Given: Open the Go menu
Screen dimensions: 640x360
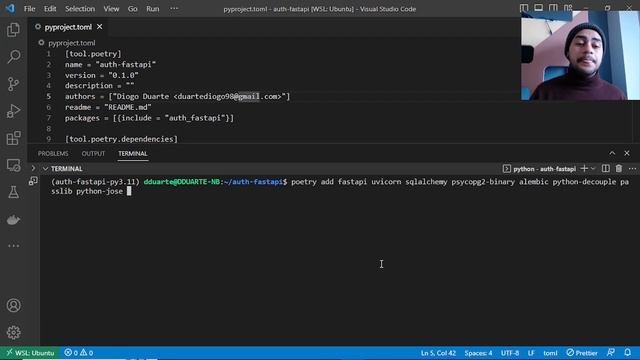Looking at the screenshot, I should tap(133, 9).
